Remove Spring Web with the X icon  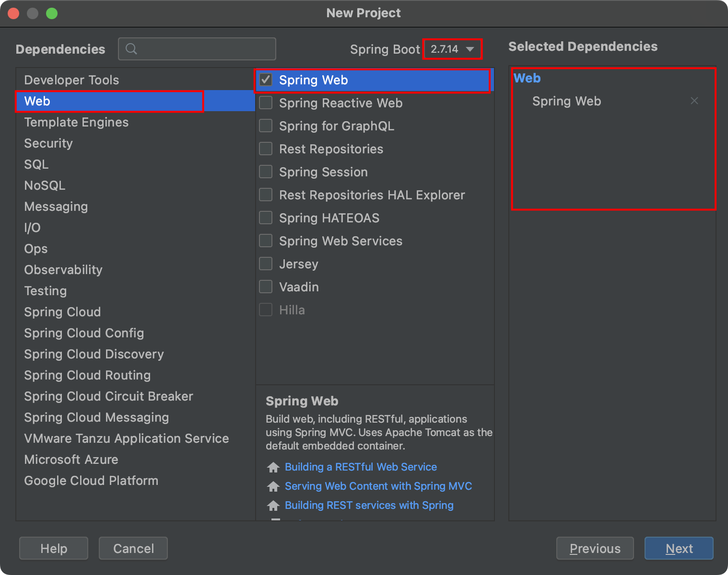694,101
